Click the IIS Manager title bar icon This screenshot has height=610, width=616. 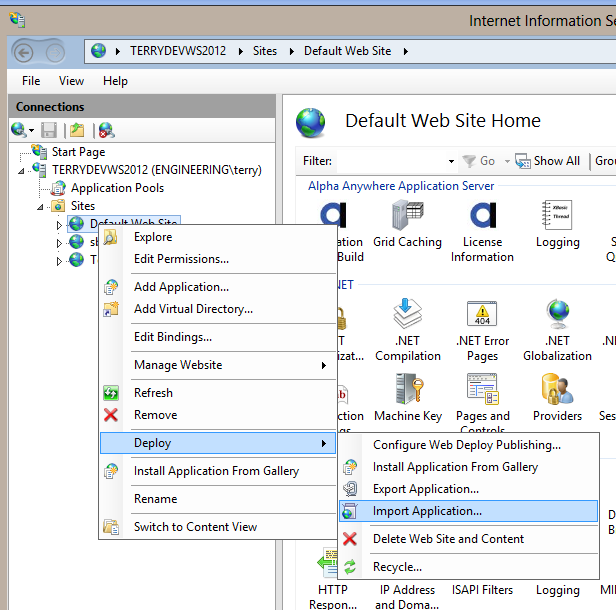tap(17, 20)
